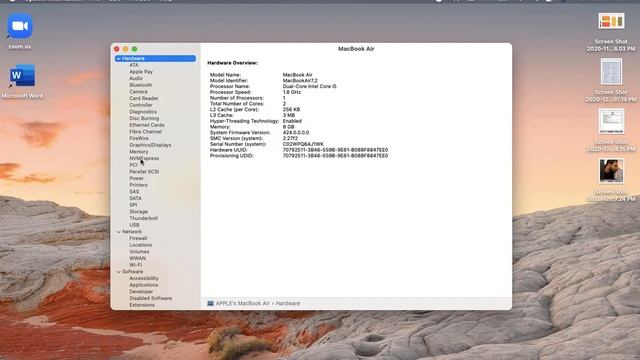Open the Diagnostics entry

143,112
